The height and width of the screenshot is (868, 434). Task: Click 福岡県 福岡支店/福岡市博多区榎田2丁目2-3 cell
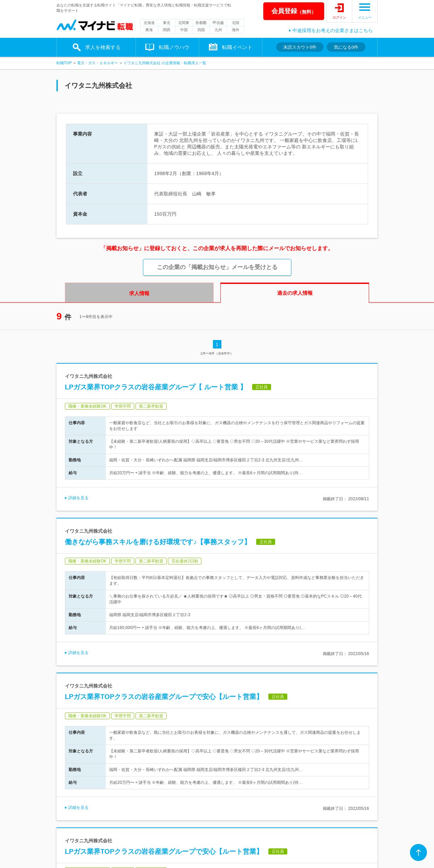[x=237, y=615]
